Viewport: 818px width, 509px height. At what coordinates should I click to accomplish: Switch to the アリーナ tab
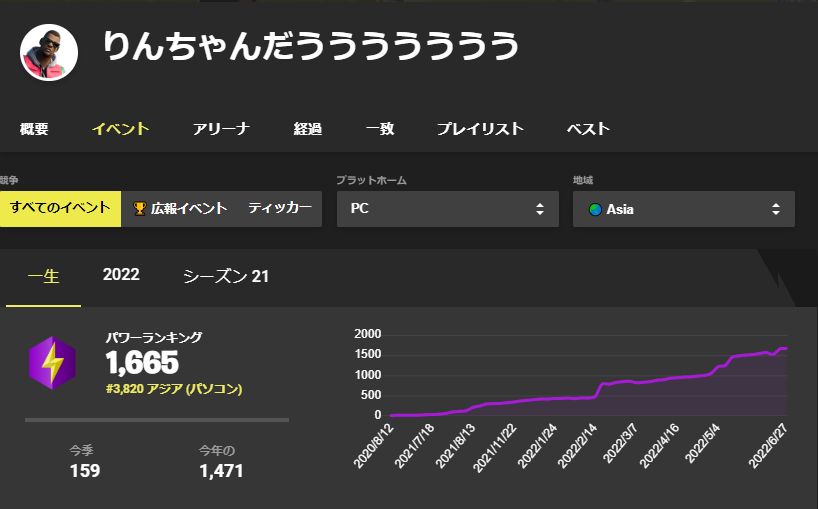pyautogui.click(x=221, y=129)
